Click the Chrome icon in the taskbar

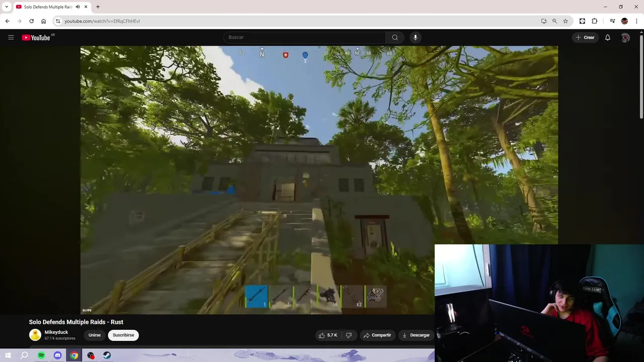74,355
